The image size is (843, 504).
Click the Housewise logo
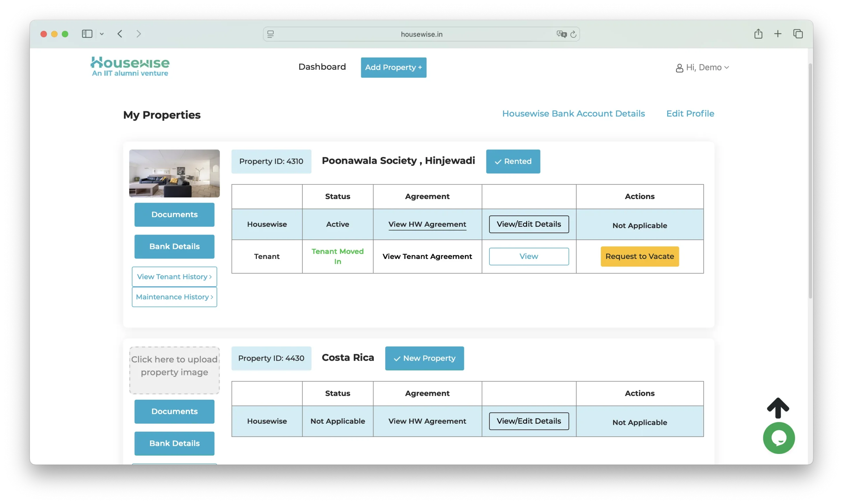[130, 66]
